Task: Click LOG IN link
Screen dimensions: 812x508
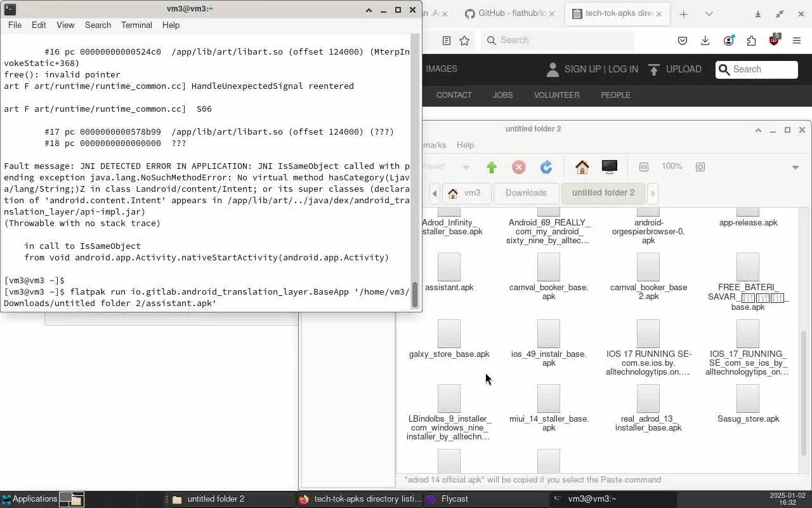Action: pyautogui.click(x=623, y=69)
